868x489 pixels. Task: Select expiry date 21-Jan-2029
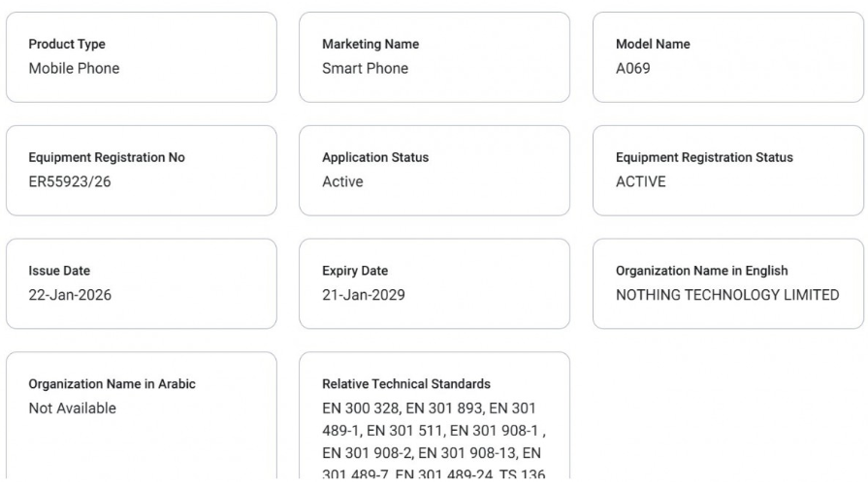tap(364, 296)
